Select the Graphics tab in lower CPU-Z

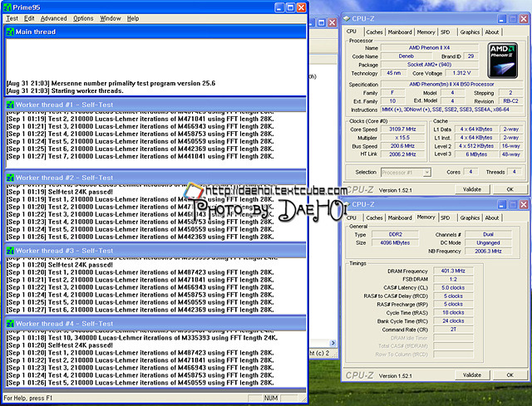(470, 218)
